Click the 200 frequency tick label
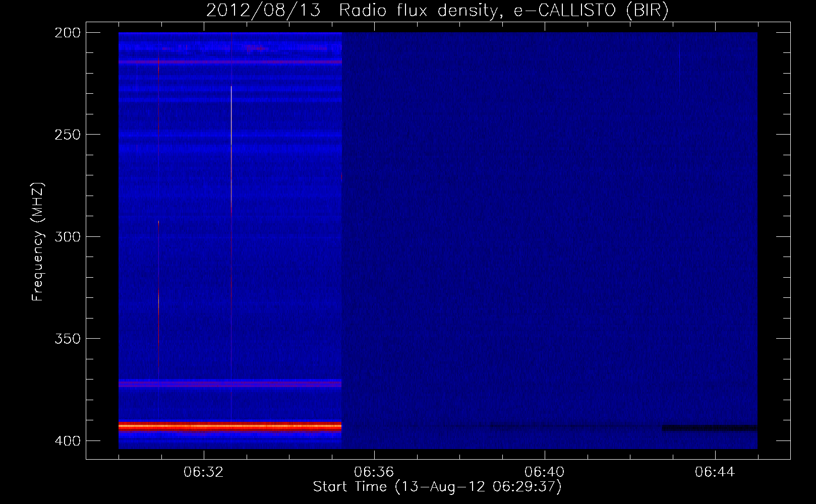The height and width of the screenshot is (504, 816). point(68,33)
